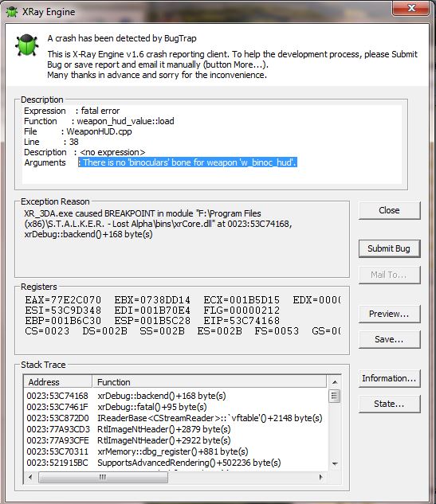Save the crash report
This screenshot has height=504, width=436.
pos(389,339)
